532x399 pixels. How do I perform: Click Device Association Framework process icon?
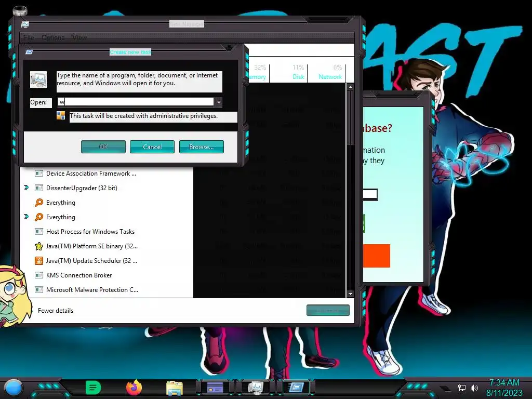(x=39, y=174)
